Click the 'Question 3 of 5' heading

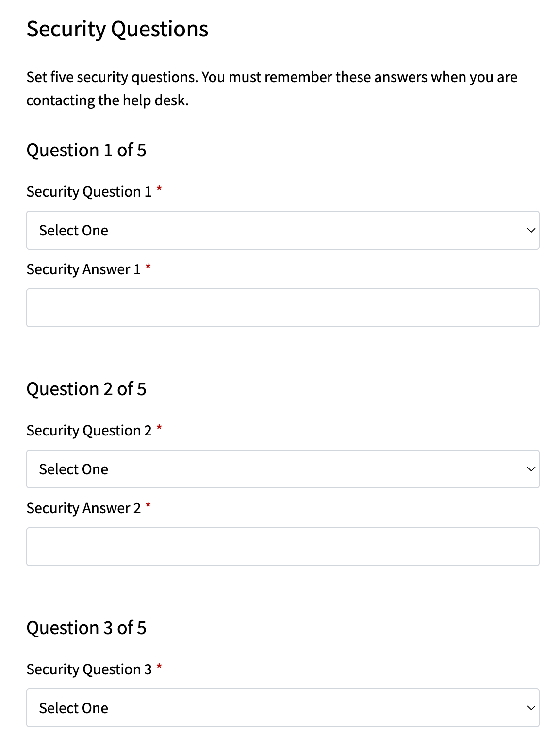pos(86,628)
